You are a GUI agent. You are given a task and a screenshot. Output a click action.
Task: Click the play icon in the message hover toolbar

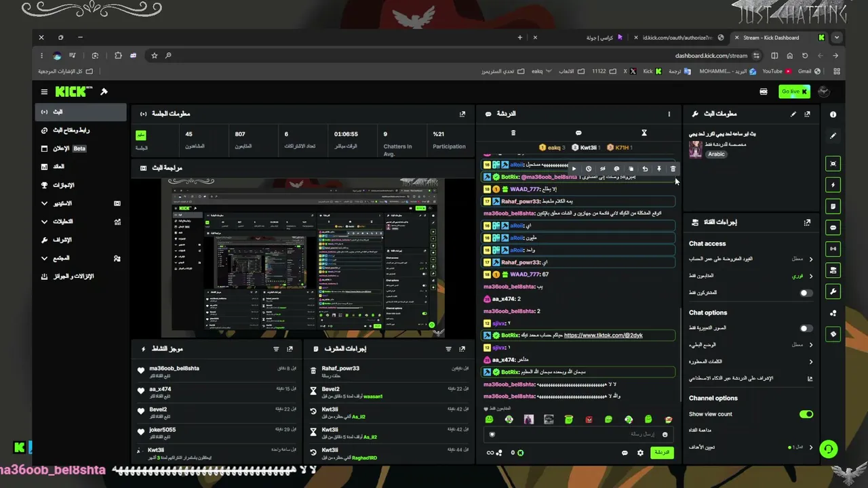(x=574, y=169)
